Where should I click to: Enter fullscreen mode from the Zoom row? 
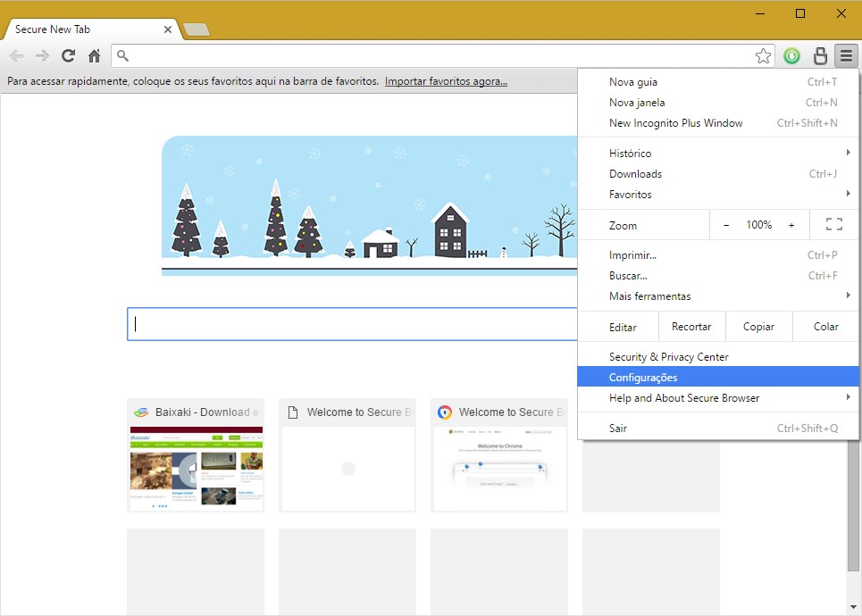tap(834, 224)
